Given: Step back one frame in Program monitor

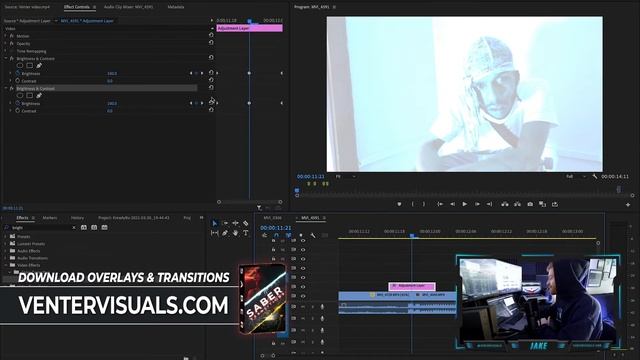Looking at the screenshot, I should point(452,204).
